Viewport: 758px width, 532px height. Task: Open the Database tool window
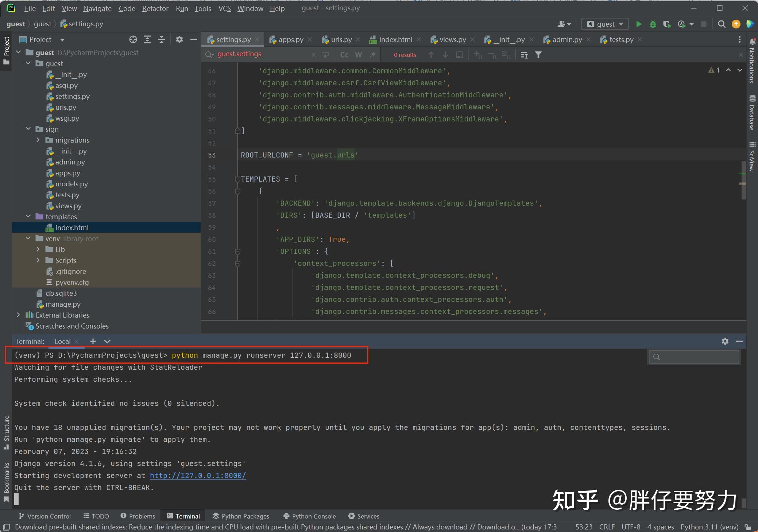(752, 112)
